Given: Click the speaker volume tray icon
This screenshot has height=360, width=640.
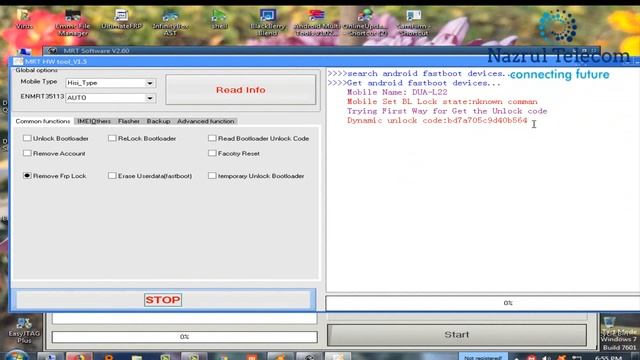Looking at the screenshot, I should pyautogui.click(x=546, y=358).
